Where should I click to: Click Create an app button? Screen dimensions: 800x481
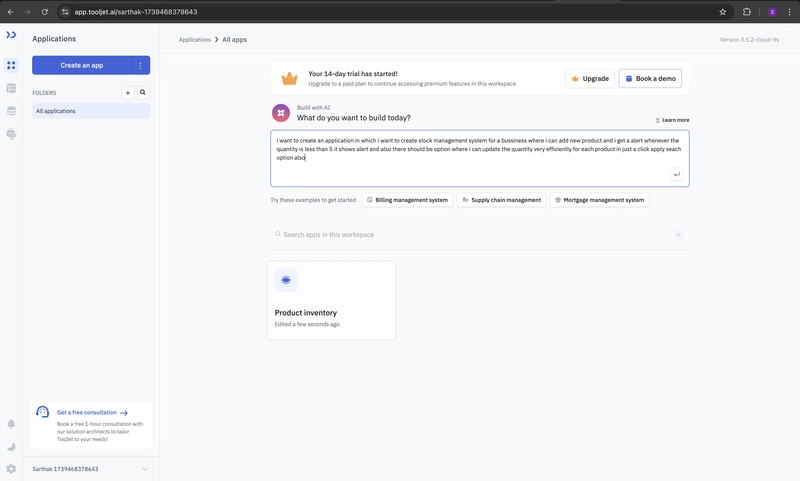(82, 65)
